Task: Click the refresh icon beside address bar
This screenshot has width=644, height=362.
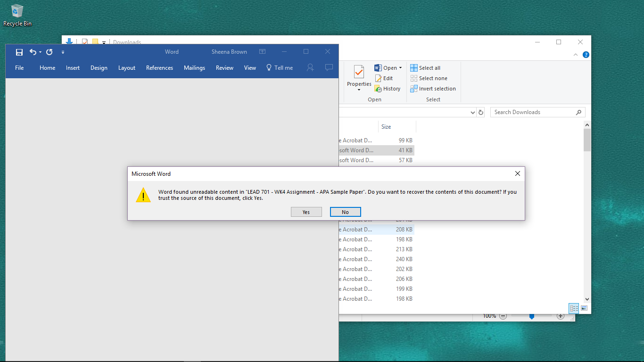Action: tap(481, 113)
